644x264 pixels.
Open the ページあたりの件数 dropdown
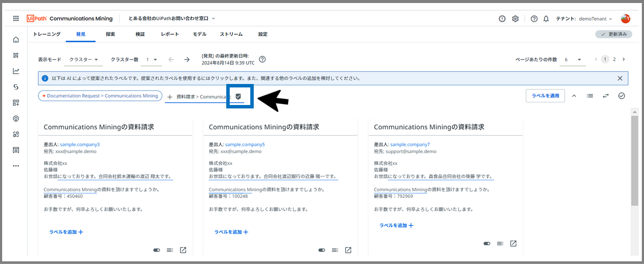click(573, 60)
